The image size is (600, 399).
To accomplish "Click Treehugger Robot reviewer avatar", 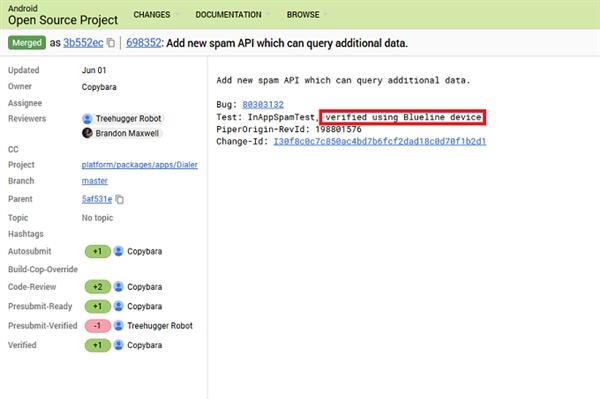I will [x=87, y=119].
